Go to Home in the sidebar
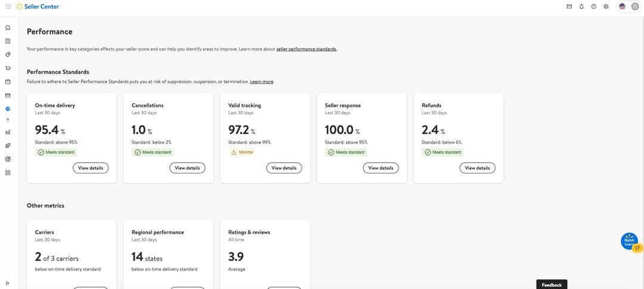This screenshot has height=289, width=644. [x=8, y=27]
